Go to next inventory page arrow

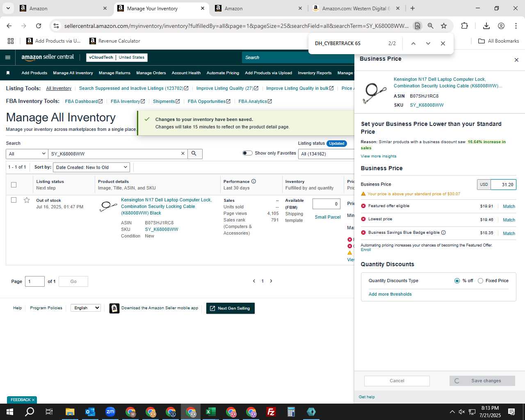[x=271, y=281]
